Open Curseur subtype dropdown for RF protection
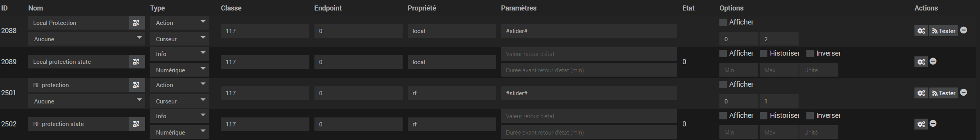 179,101
